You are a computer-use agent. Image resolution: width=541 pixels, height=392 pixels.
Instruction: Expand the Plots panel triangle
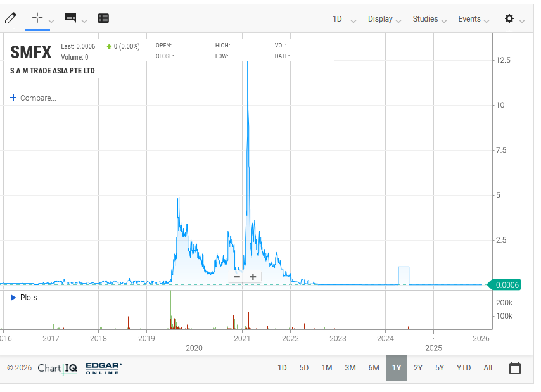[13, 298]
